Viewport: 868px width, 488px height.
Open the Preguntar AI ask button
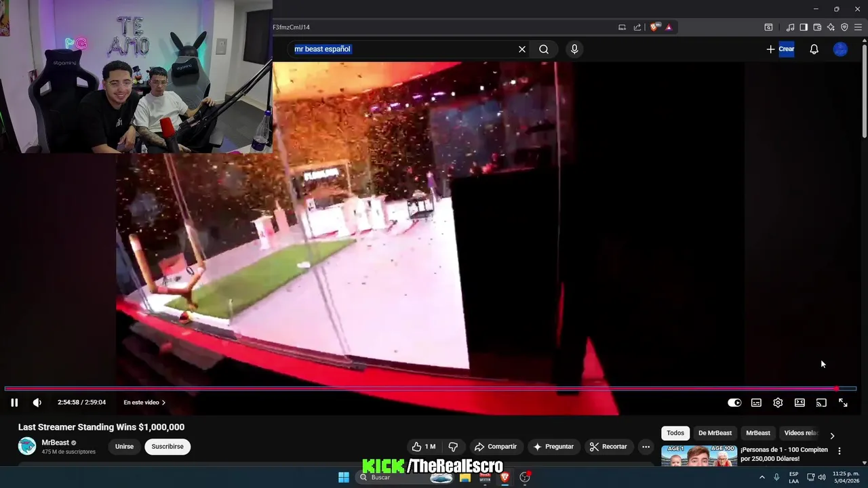point(553,447)
